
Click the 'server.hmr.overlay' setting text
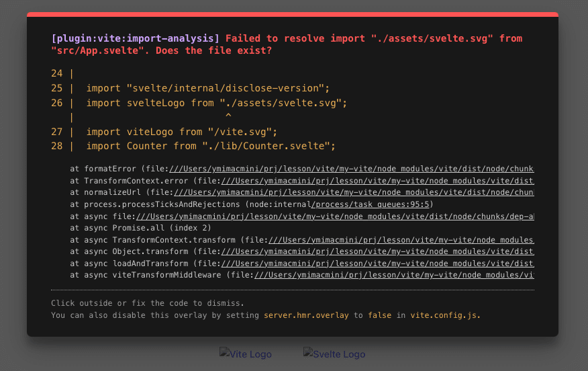point(306,315)
